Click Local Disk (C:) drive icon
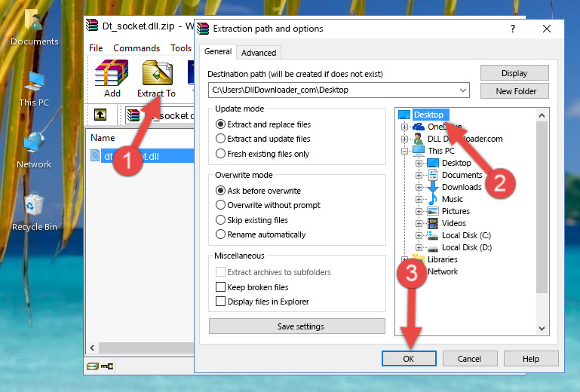 pos(432,235)
